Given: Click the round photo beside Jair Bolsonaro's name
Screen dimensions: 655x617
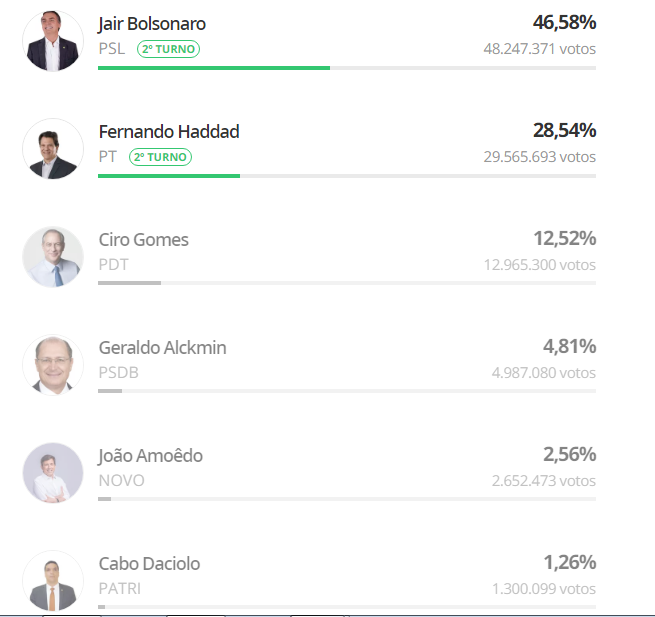Looking at the screenshot, I should 53,41.
